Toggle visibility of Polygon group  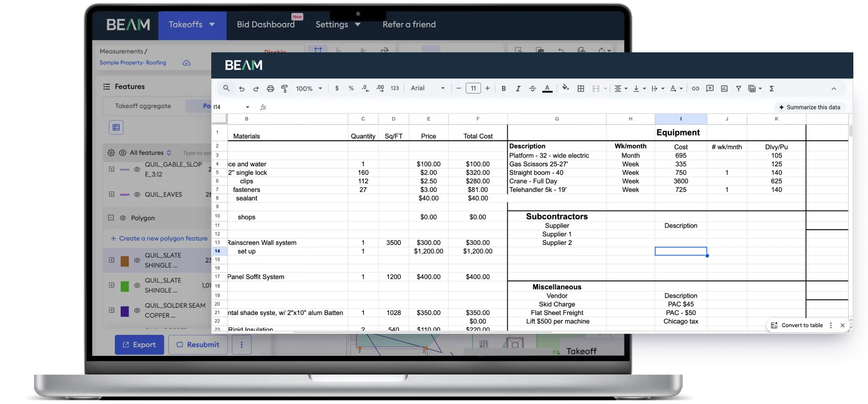click(123, 218)
